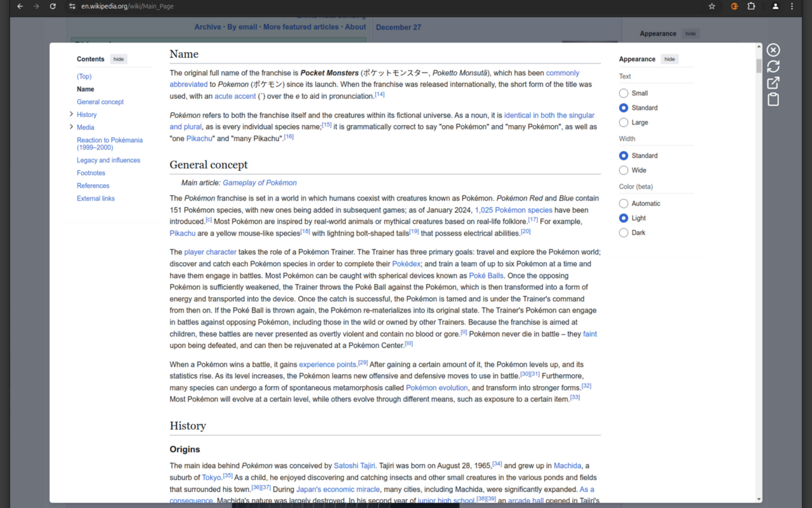The width and height of the screenshot is (812, 508).
Task: Expand the History section in Contents
Action: click(71, 114)
